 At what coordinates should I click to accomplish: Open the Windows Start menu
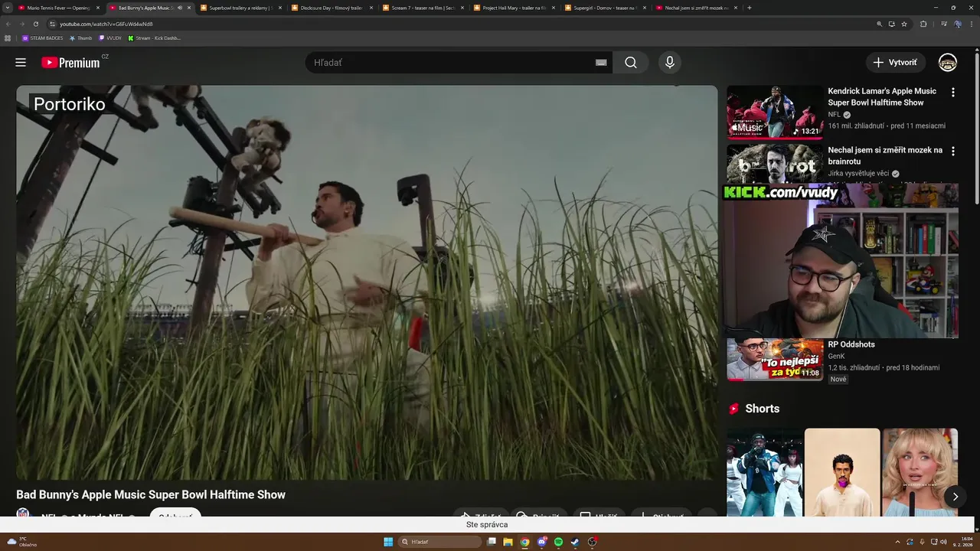click(388, 542)
